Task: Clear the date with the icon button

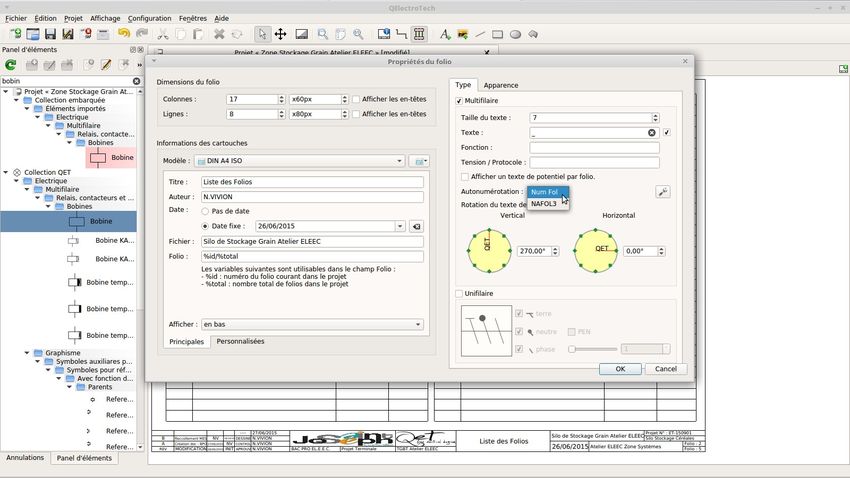Action: coord(416,226)
